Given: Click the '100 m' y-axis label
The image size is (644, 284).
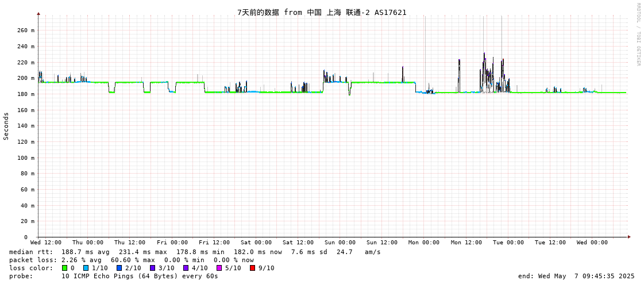Looking at the screenshot, I should pos(26,158).
